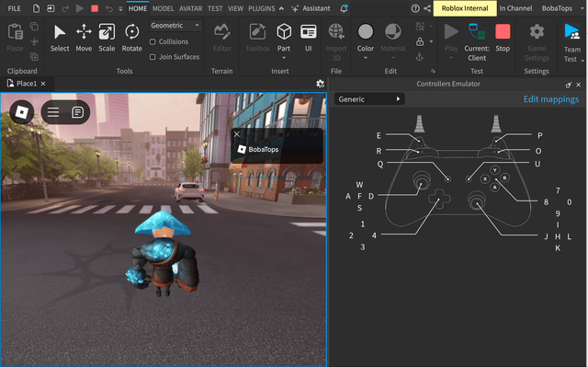Undock the Controllers Emulator panel

click(x=569, y=85)
